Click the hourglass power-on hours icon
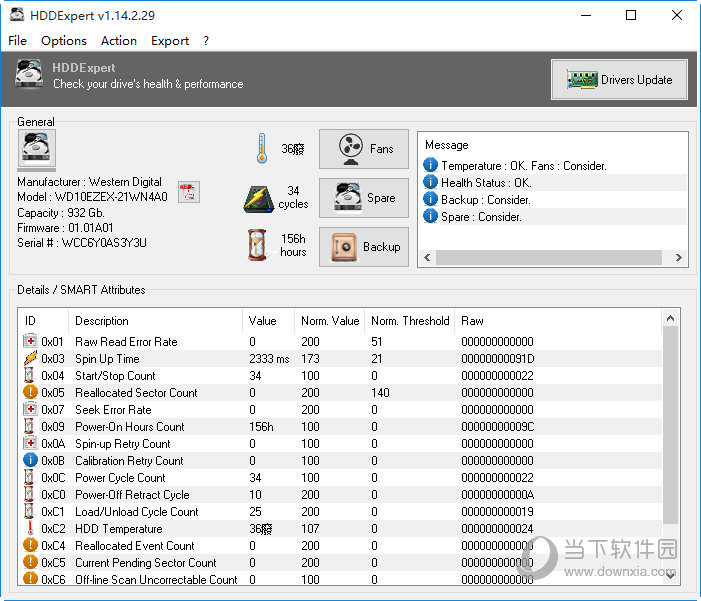Screen dimensions: 701x601 coord(259,246)
